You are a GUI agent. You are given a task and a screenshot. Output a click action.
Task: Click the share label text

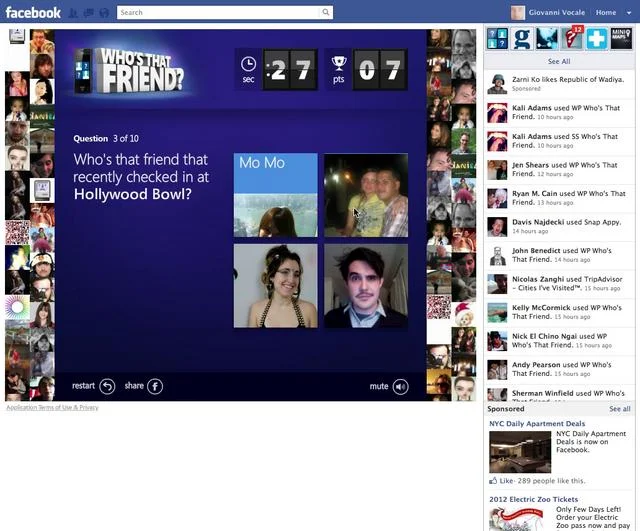pos(134,386)
